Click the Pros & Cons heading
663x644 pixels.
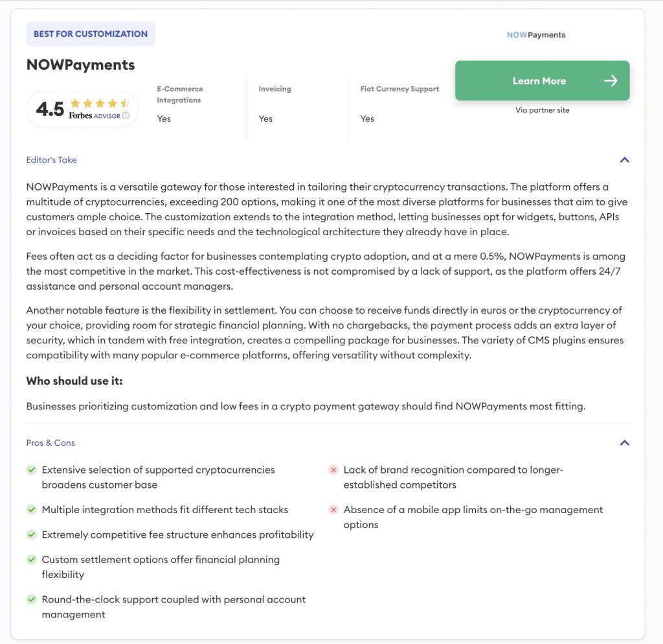51,443
